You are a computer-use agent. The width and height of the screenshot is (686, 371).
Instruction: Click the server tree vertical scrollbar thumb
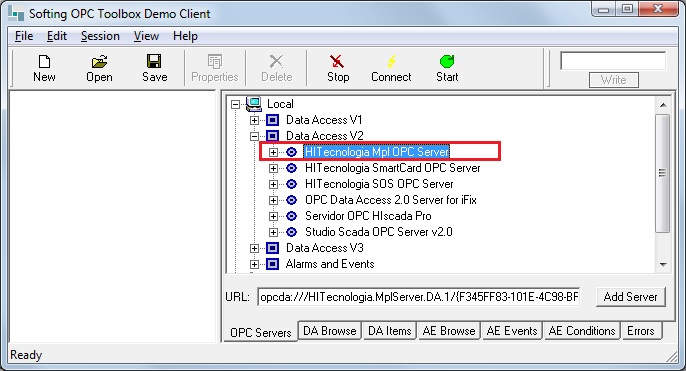coord(663,173)
